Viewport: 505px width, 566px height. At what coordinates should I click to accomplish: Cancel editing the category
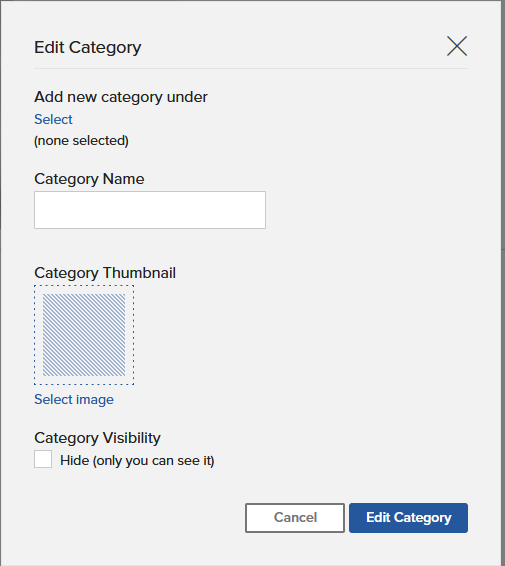click(295, 518)
